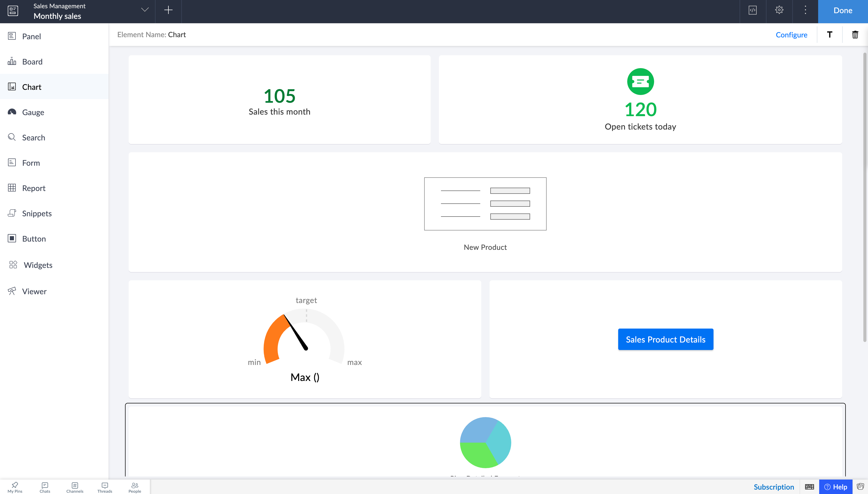Open the three-dot more options menu
The image size is (868, 494).
click(805, 10)
